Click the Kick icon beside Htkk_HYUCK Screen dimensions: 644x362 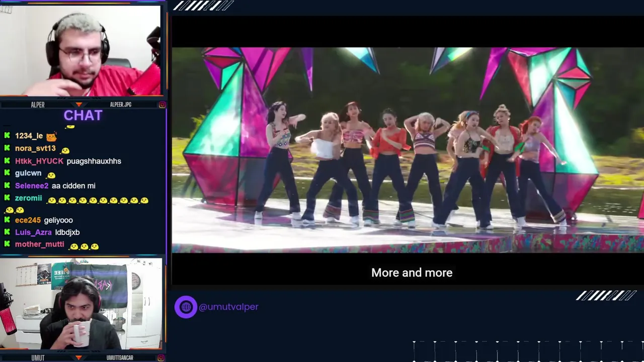pos(7,161)
